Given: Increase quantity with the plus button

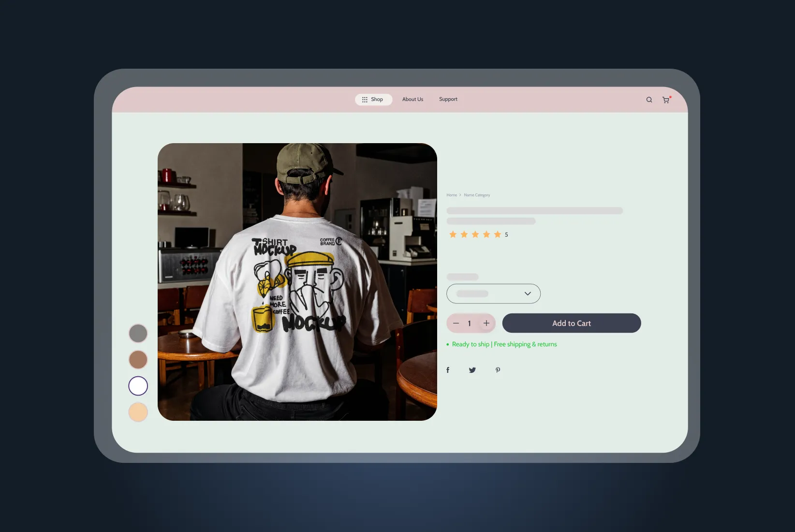Looking at the screenshot, I should tap(486, 323).
